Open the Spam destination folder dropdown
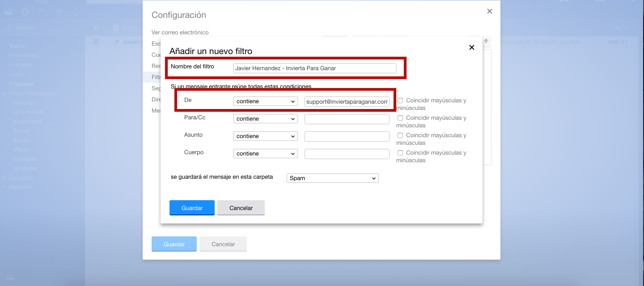644x286 pixels. tap(332, 178)
